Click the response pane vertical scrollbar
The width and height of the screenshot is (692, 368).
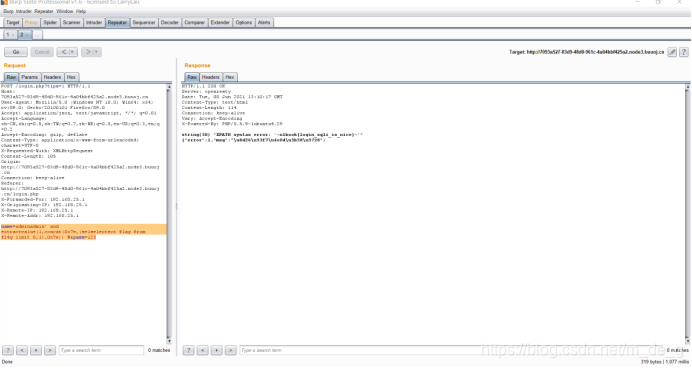coord(687,214)
